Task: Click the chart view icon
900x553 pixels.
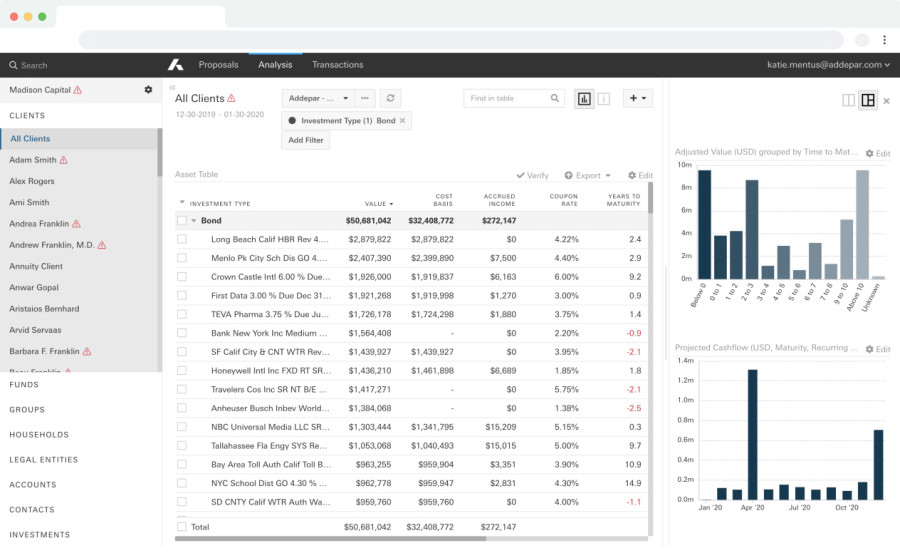Action: tap(584, 99)
